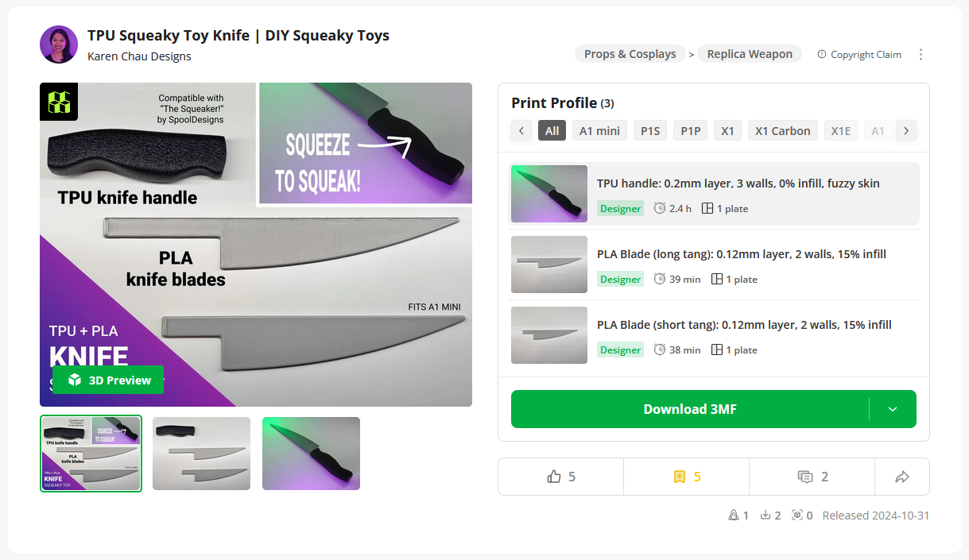Click the thumbs-up like icon

click(x=554, y=477)
